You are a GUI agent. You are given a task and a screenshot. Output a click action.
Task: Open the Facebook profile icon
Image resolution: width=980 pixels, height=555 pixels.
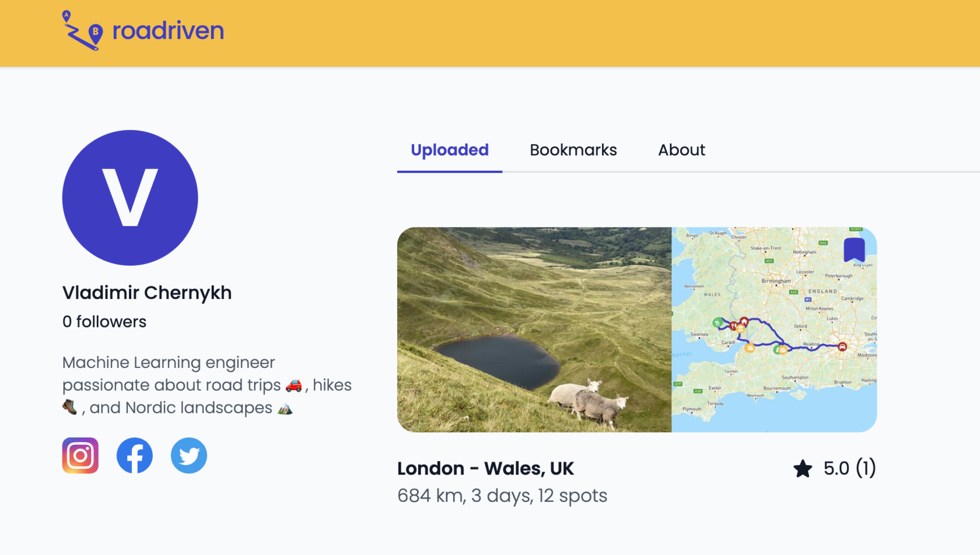135,455
